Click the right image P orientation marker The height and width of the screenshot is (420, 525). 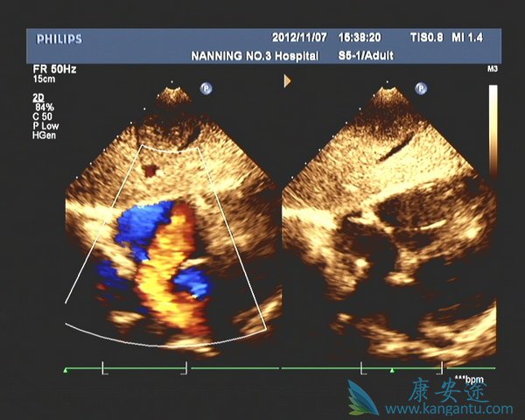coord(421,87)
